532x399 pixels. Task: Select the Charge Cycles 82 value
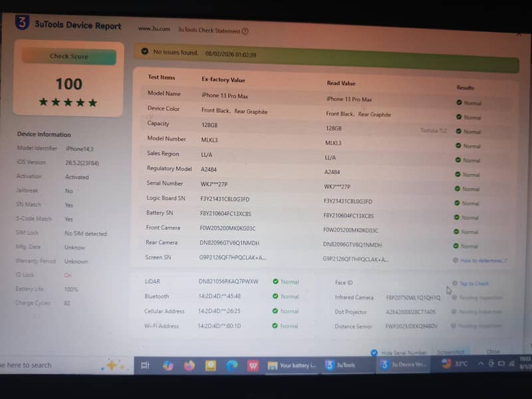tap(67, 303)
